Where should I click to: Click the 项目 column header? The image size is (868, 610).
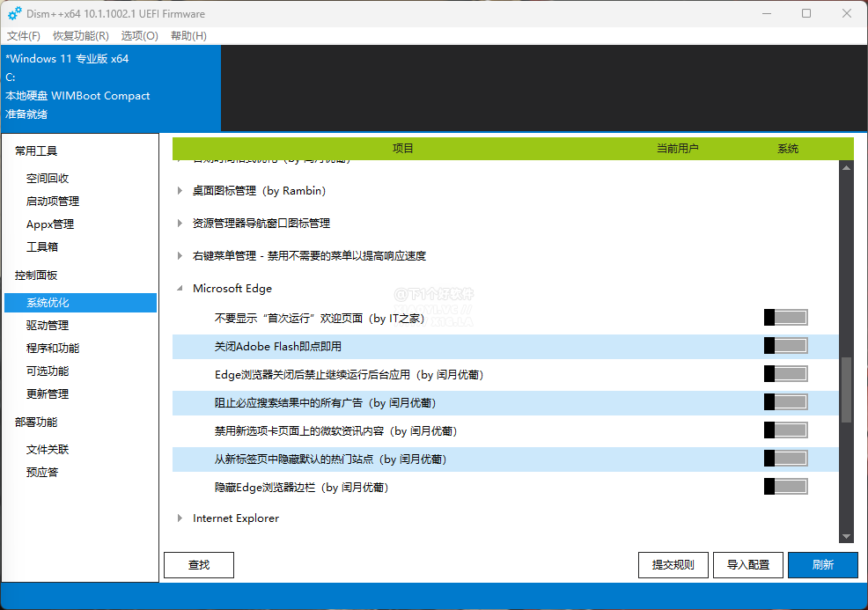tap(403, 149)
